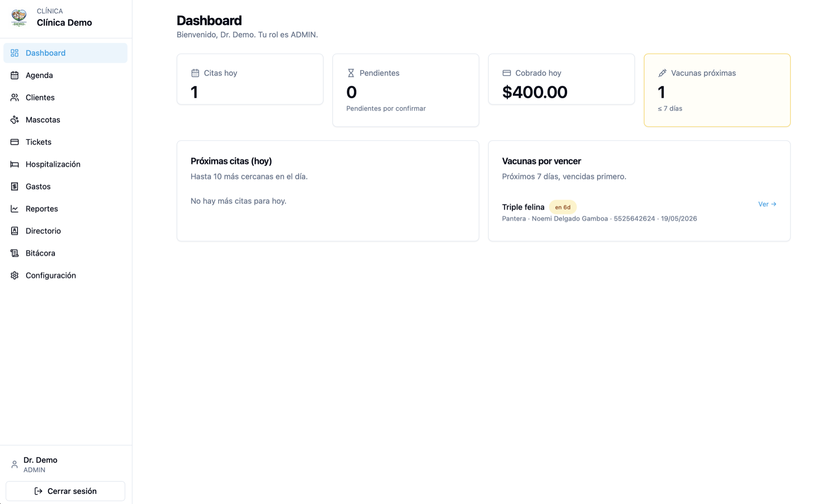This screenshot has width=830, height=504.
Task: Open the Vacunas próximas highlighted card
Action: tap(717, 90)
